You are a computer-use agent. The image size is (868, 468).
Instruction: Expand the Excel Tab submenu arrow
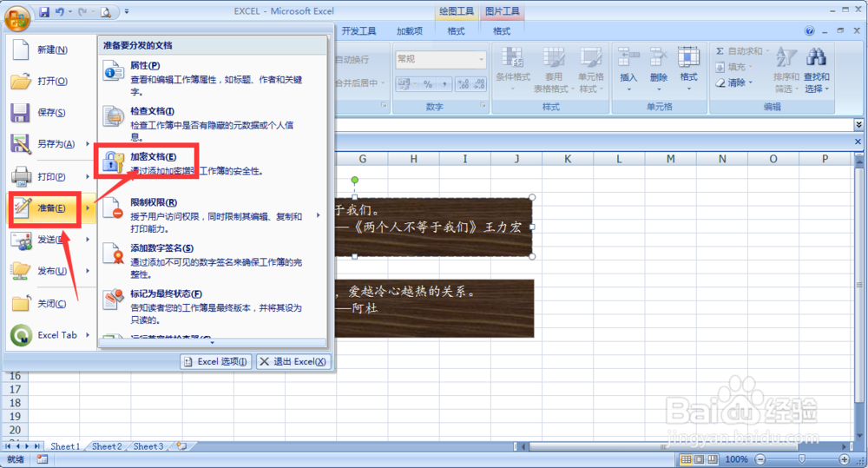(88, 335)
